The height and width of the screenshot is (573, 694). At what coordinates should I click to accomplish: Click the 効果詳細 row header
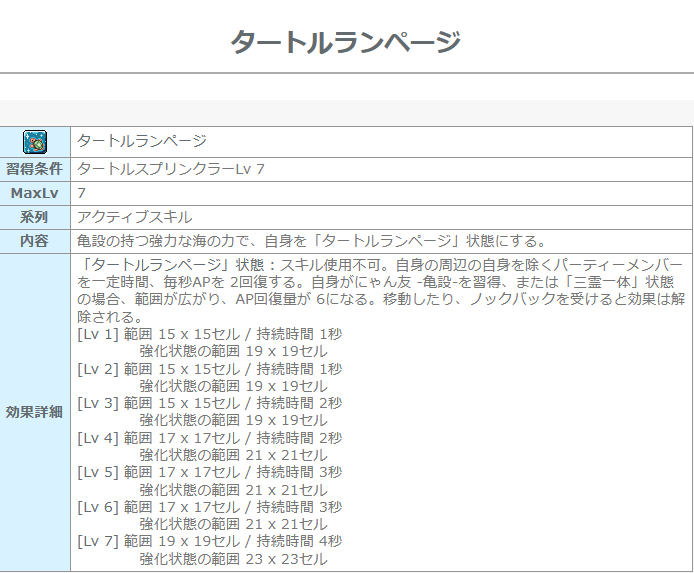click(x=35, y=412)
